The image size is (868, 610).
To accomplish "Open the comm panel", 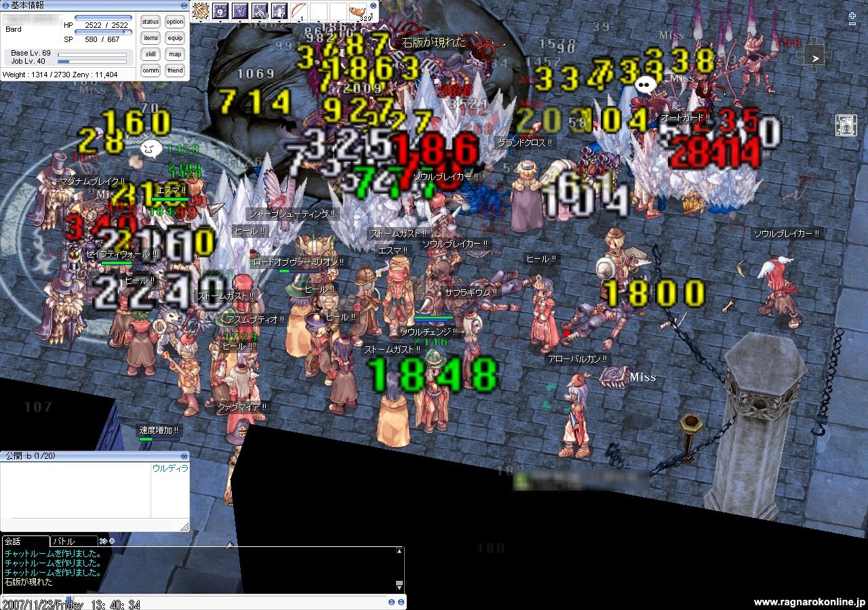I will [x=151, y=70].
